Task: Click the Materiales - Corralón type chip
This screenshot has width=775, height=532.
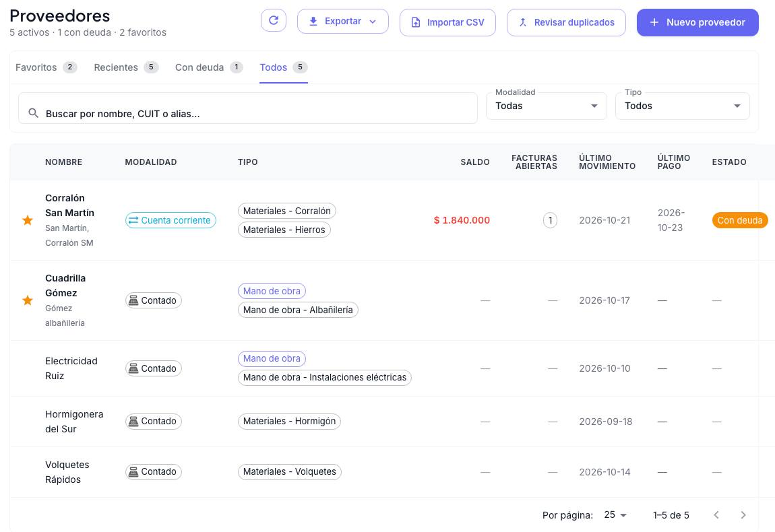Action: pos(286,211)
